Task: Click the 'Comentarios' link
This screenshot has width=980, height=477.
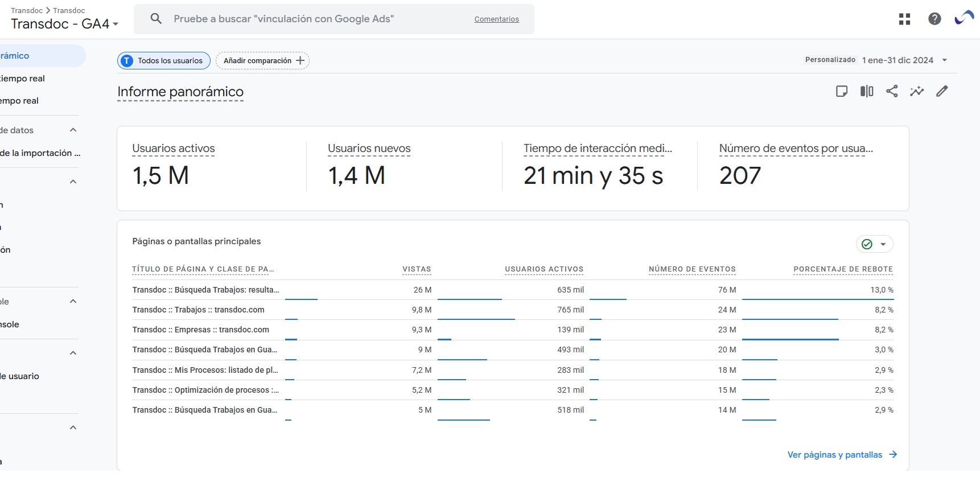Action: [x=497, y=19]
